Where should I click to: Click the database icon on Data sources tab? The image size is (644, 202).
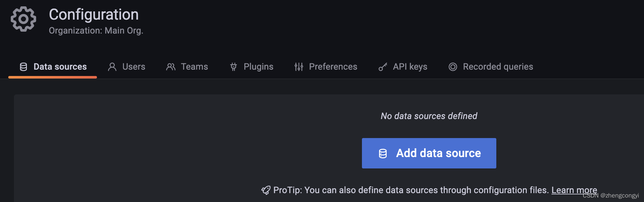[x=23, y=67]
